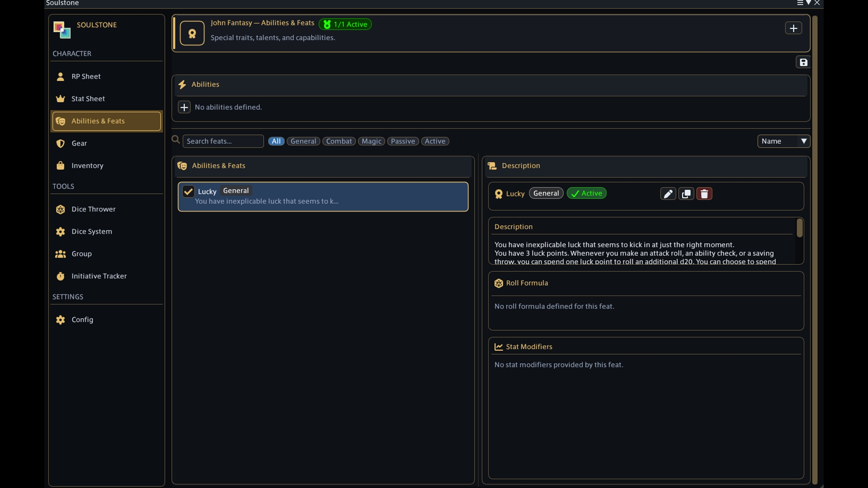Click the search magnifier icon

point(176,140)
